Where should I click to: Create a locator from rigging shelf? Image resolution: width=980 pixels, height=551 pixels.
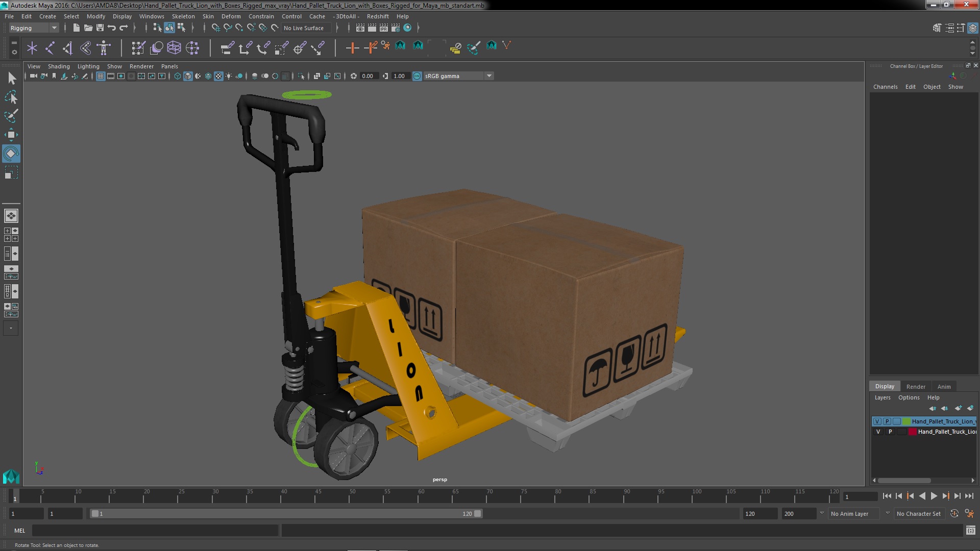32,48
